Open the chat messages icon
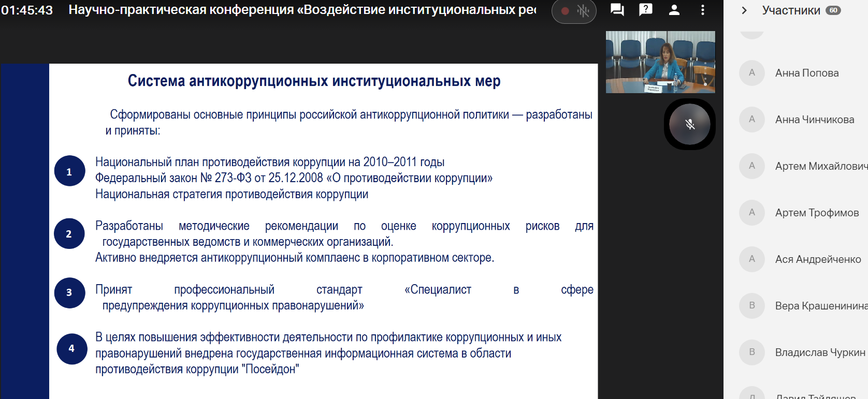 point(617,10)
